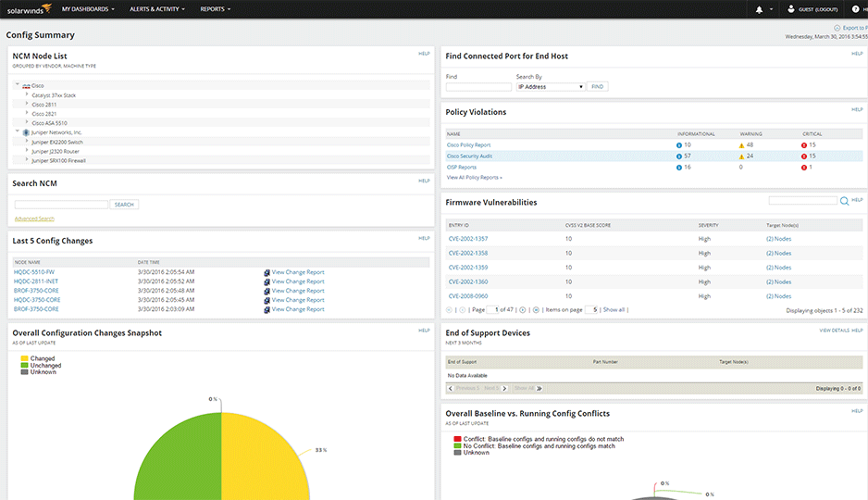Open View All Policy Reports link
The width and height of the screenshot is (868, 500).
point(475,178)
